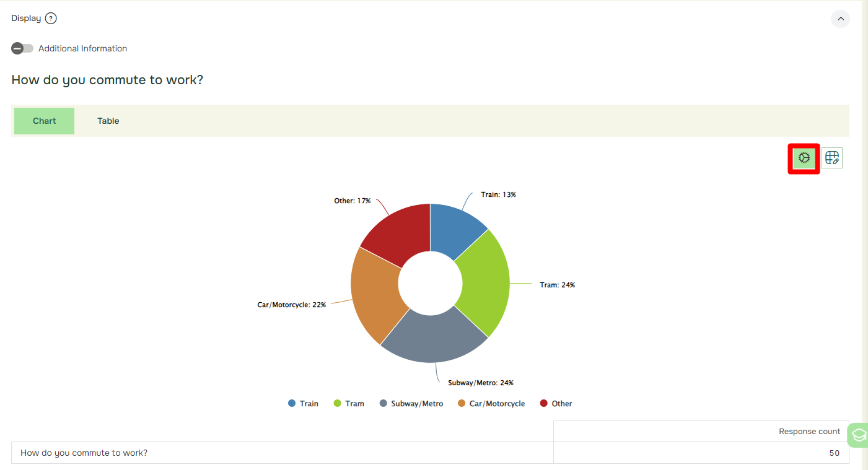Toggle the Additional Information switch

click(22, 48)
